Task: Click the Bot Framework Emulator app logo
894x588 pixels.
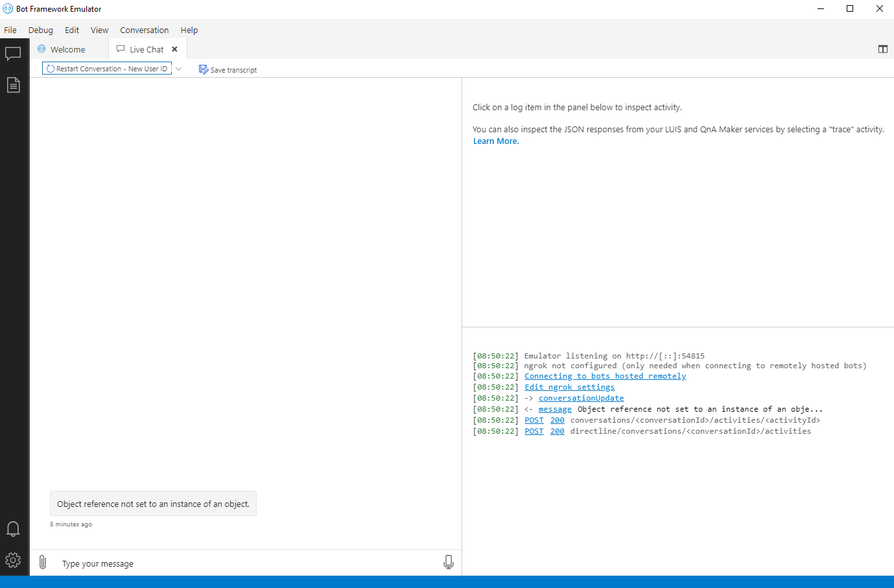Action: (x=8, y=9)
